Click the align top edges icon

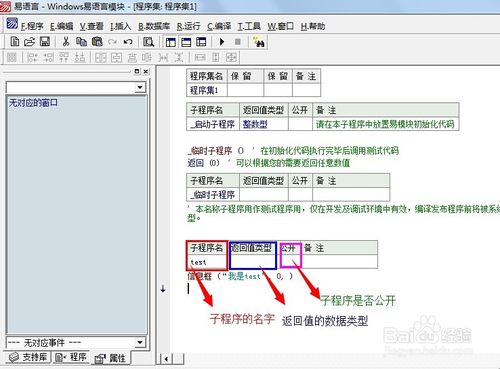(x=64, y=58)
